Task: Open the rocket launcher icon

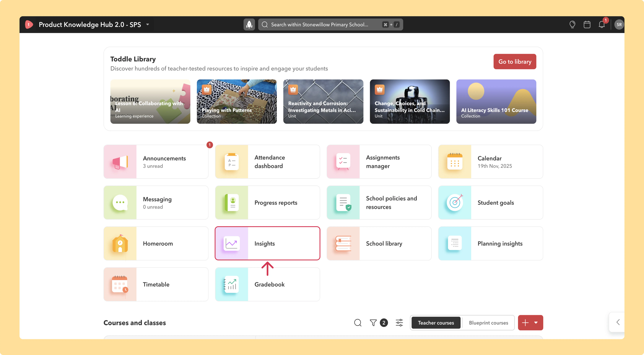Action: coord(249,24)
